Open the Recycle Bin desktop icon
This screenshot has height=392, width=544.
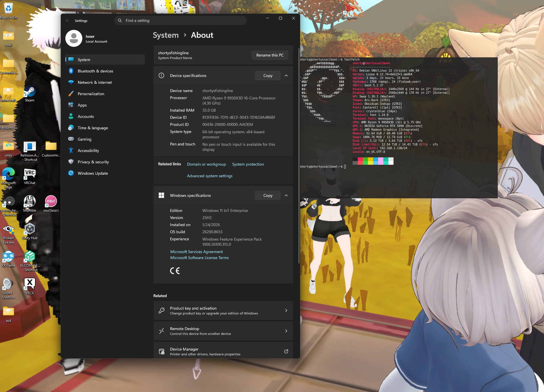pos(9,11)
